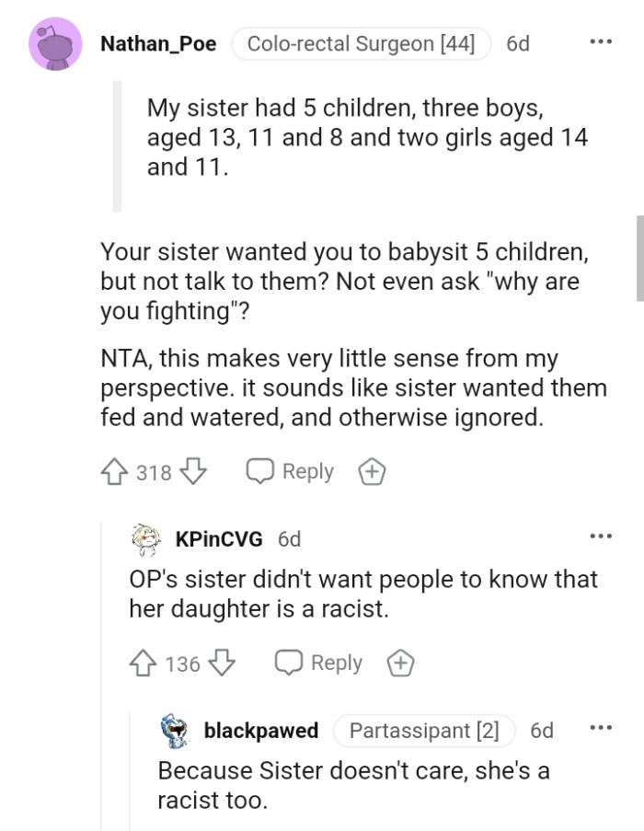Open Nathan_Poe's username link
Screen dimensions: 644x831
(x=158, y=43)
